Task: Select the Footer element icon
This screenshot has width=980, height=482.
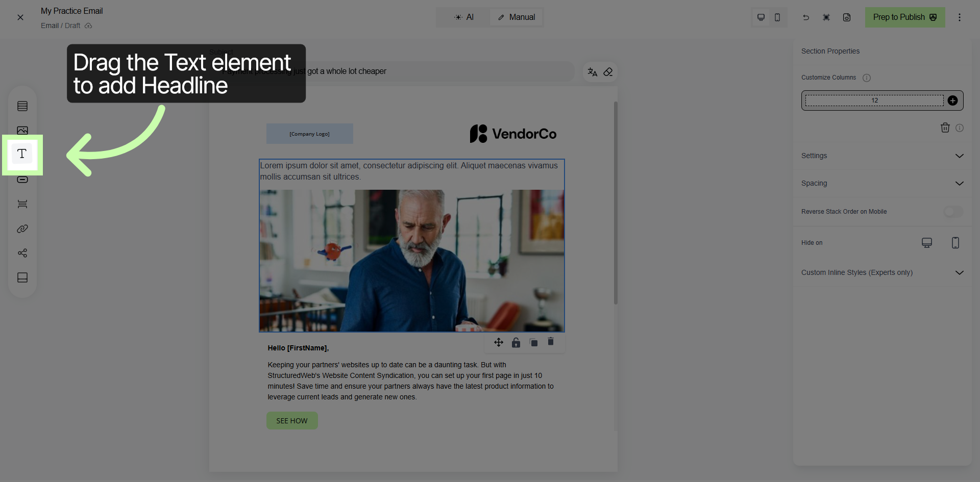Action: click(22, 277)
